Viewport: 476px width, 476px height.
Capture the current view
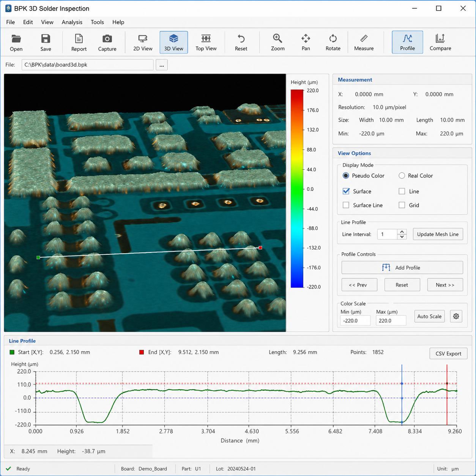[107, 43]
